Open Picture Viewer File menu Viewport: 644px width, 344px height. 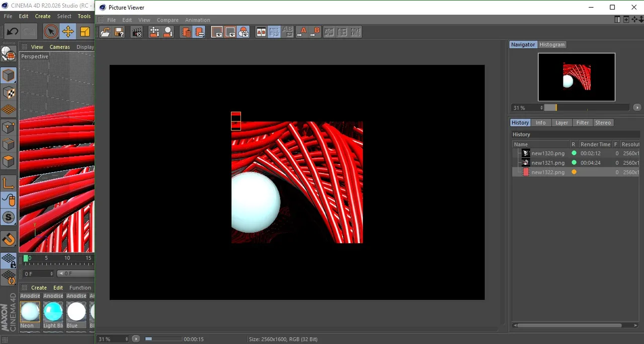[111, 20]
